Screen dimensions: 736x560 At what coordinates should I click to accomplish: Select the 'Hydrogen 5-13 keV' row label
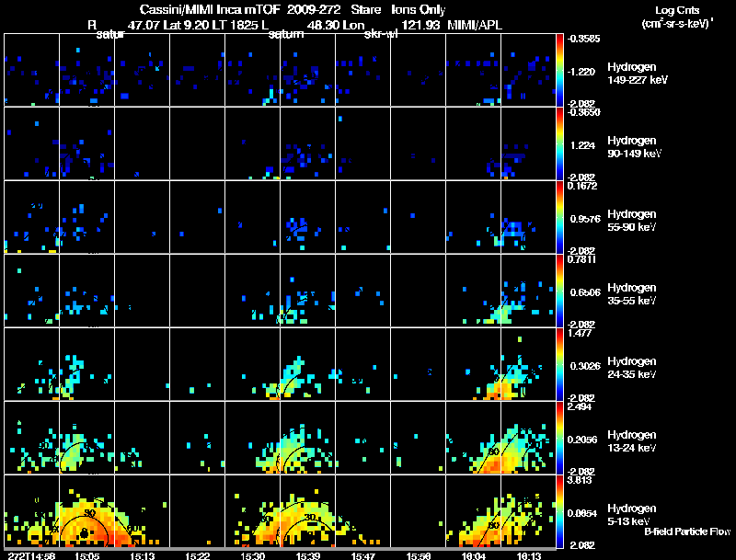tap(632, 515)
